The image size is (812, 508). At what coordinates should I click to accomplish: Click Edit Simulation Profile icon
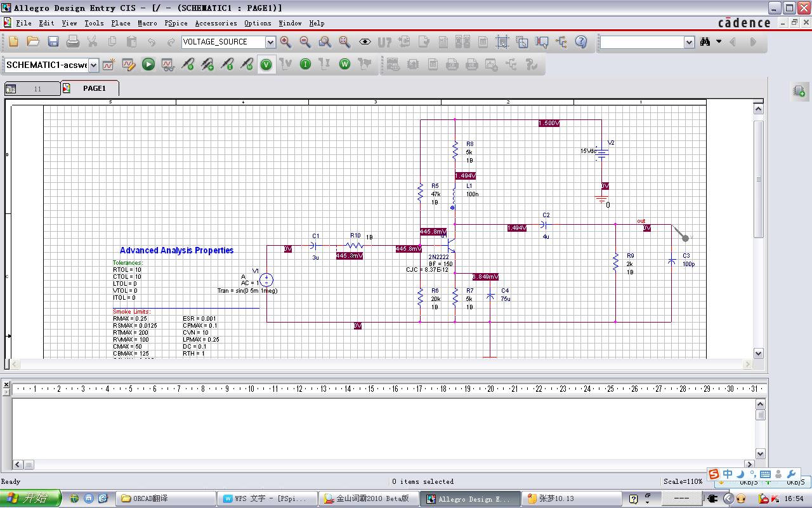tap(128, 64)
